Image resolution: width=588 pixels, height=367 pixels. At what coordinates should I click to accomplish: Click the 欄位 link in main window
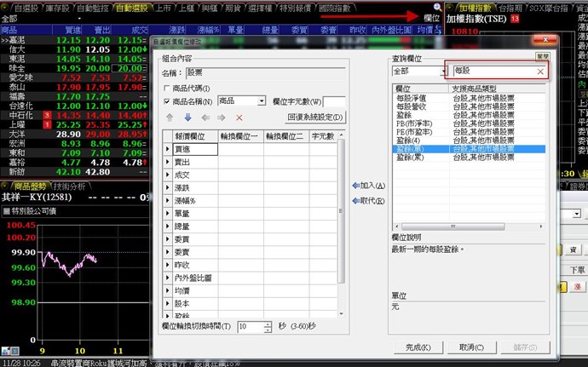pos(431,18)
